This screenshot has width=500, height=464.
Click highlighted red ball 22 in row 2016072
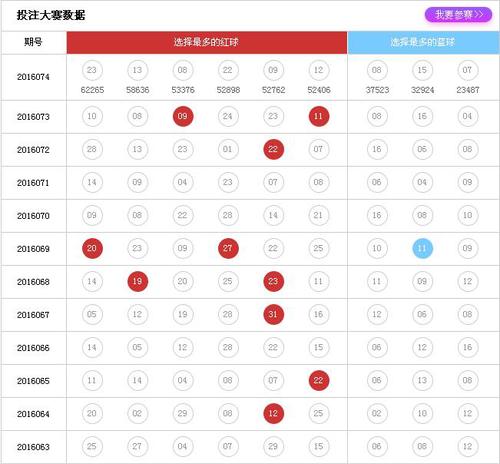click(273, 149)
